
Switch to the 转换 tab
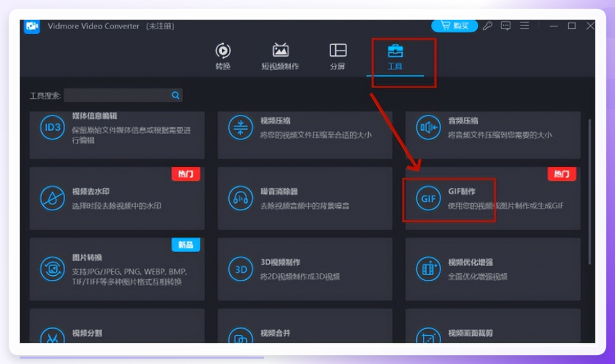[x=223, y=56]
